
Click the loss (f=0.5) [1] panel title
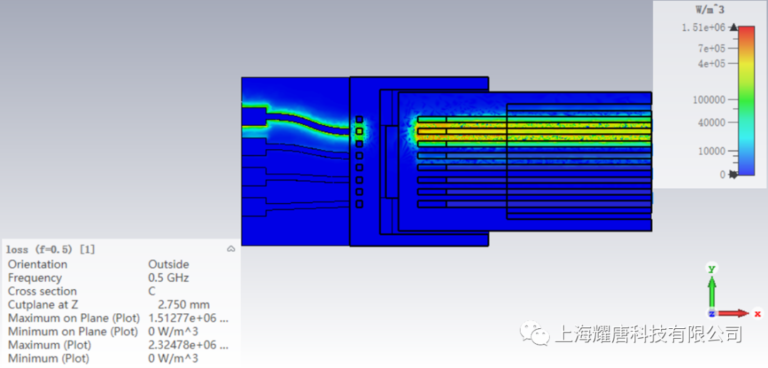click(50, 249)
